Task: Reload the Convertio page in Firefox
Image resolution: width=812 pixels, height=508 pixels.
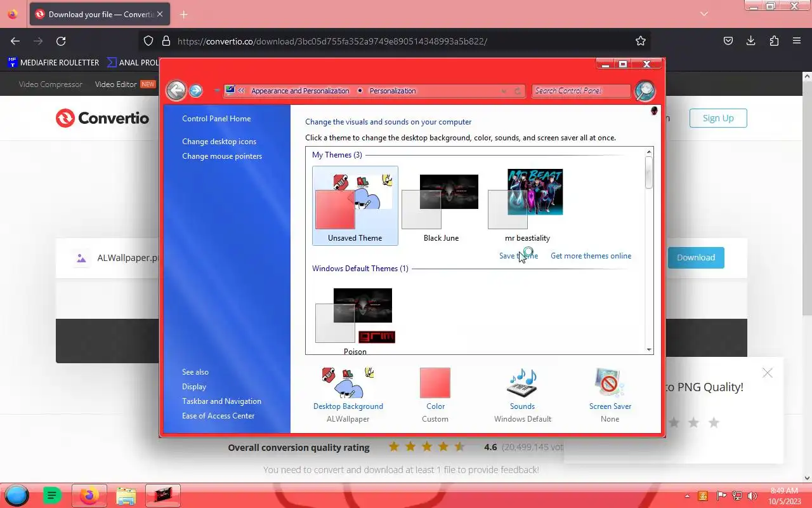Action: pyautogui.click(x=61, y=41)
